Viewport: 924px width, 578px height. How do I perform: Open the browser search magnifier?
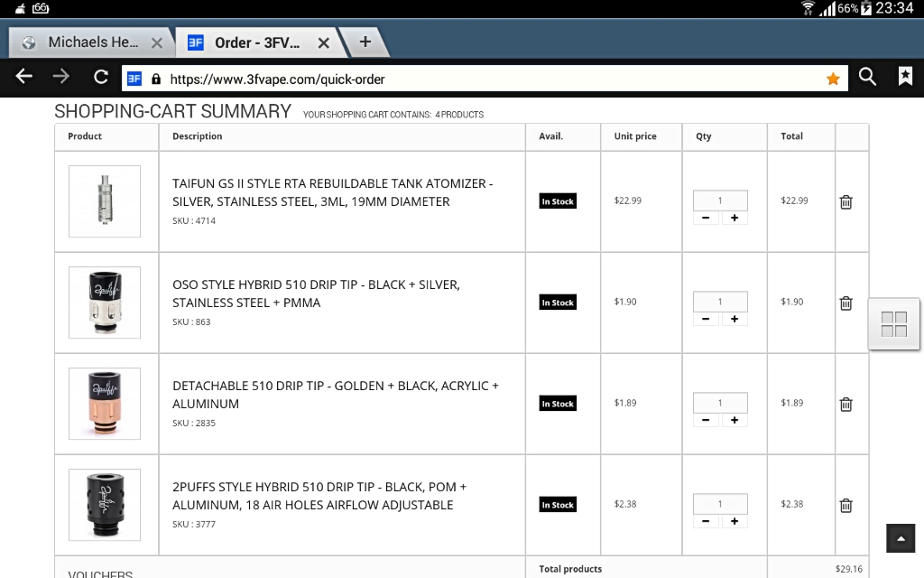point(867,78)
